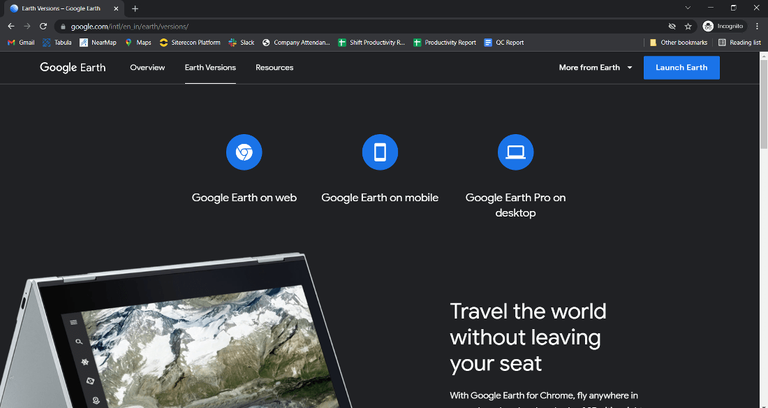The image size is (768, 408).
Task: Open a new tab with the plus button
Action: coord(135,8)
